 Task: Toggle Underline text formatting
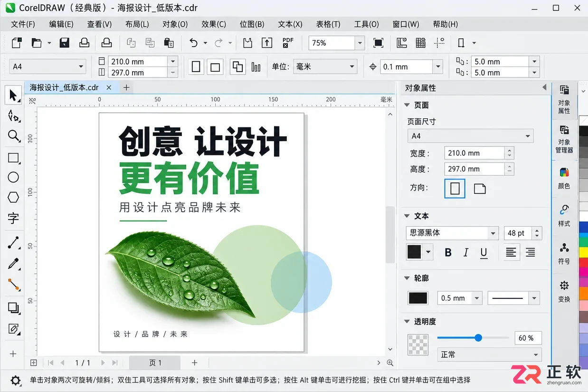(484, 252)
